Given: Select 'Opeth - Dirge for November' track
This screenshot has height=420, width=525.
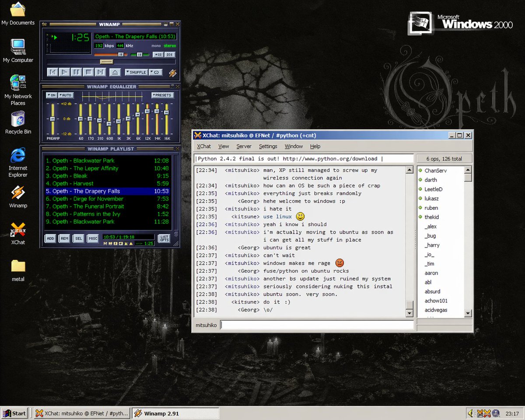Looking at the screenshot, I should coord(107,199).
